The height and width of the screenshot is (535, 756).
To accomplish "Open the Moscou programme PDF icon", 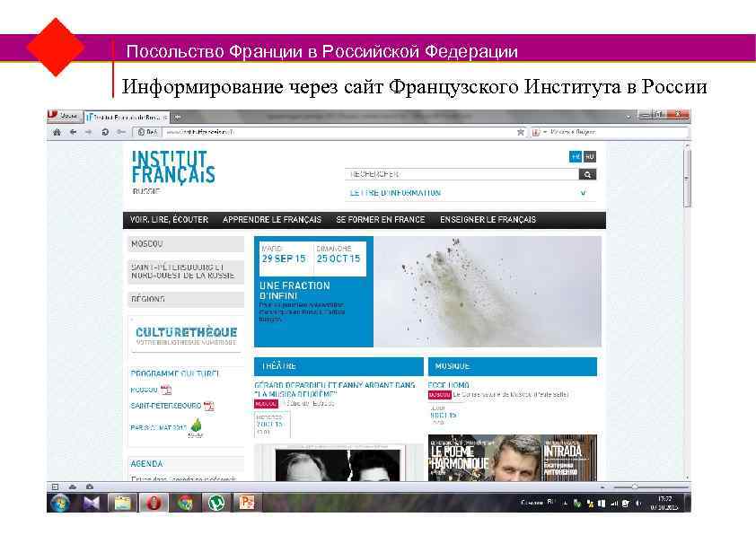I will click(x=165, y=390).
